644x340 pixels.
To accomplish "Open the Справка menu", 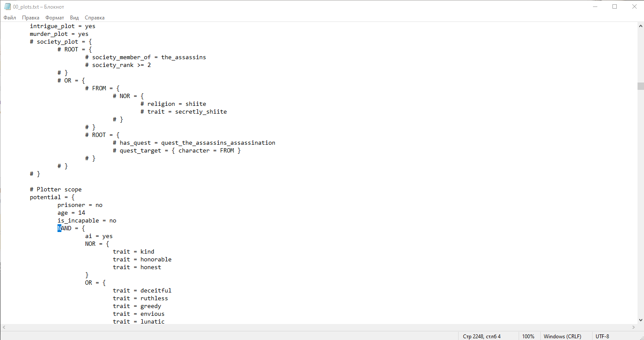I will [95, 18].
